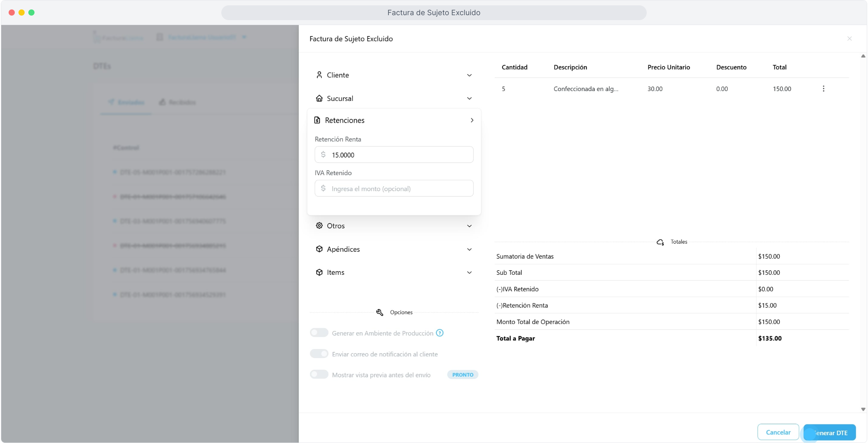Toggle Enviar correo de notificación al cliente
The width and height of the screenshot is (868, 443).
(319, 354)
